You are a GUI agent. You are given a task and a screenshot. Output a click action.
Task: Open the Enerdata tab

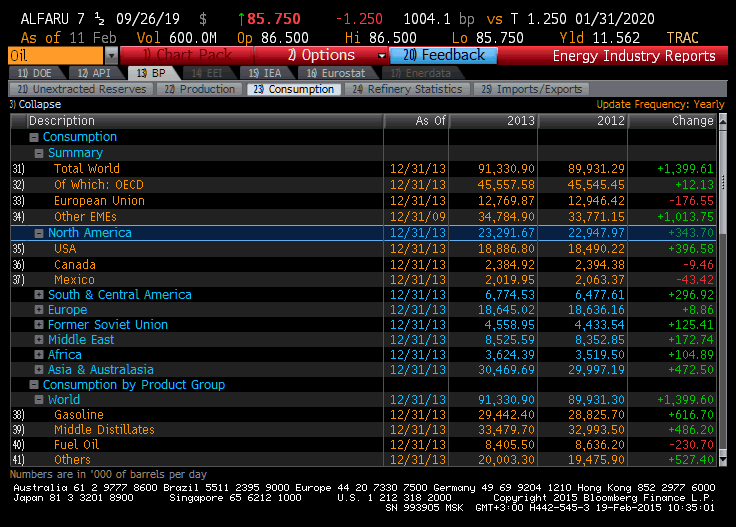420,73
